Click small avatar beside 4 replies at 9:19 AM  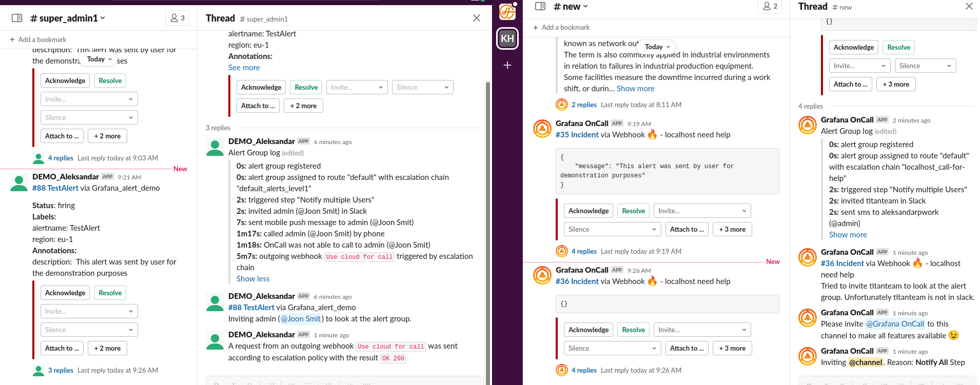pos(562,251)
